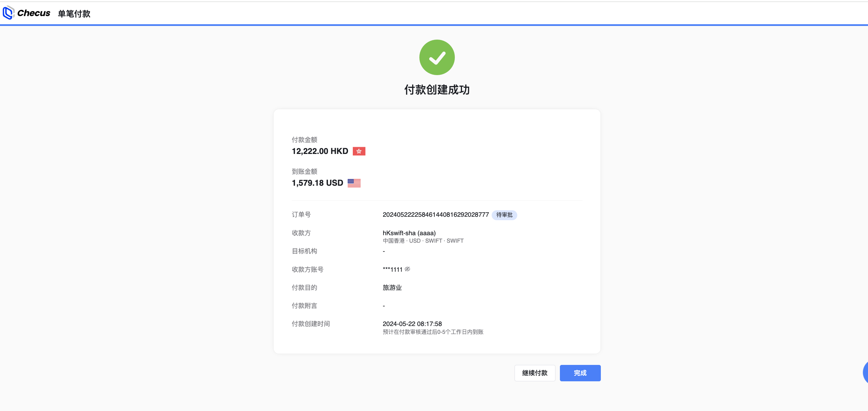Click the 12,222.00 HKD payment amount

click(320, 151)
